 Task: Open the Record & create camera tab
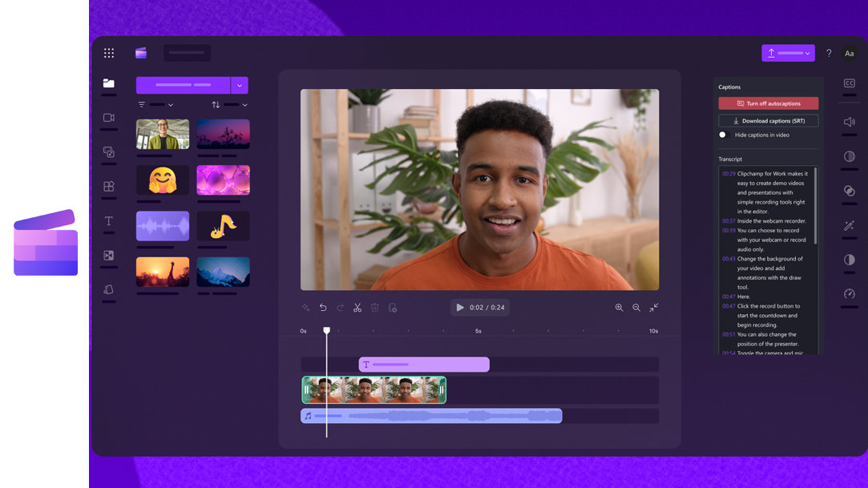[108, 118]
